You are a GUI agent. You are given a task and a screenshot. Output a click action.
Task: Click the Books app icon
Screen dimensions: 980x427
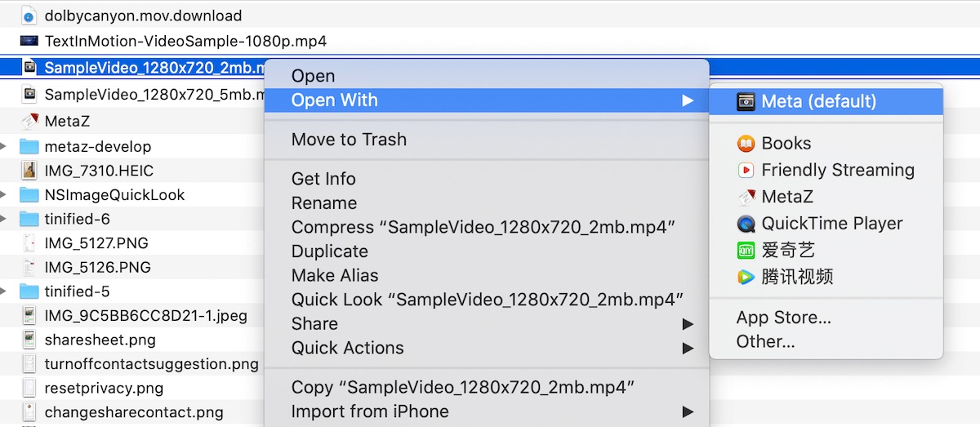click(x=746, y=144)
